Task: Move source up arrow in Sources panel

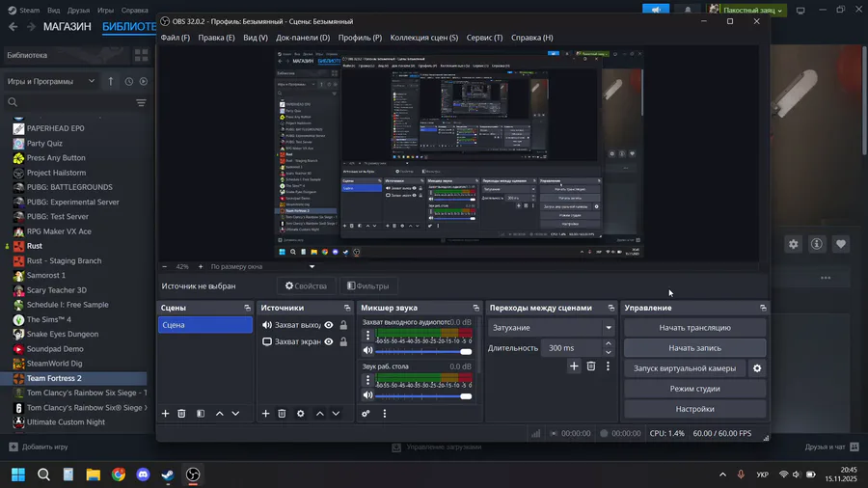Action: tap(320, 414)
